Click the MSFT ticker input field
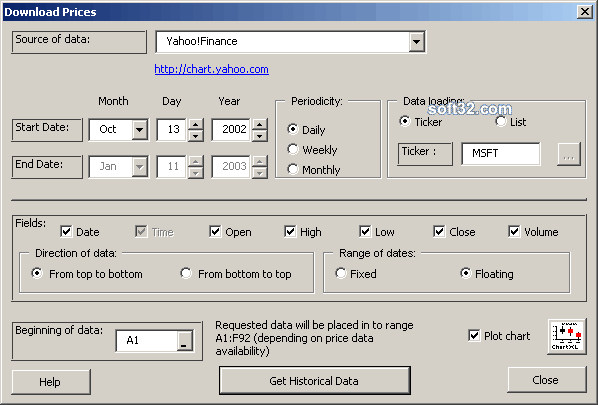Image resolution: width=598 pixels, height=405 pixels. [500, 154]
